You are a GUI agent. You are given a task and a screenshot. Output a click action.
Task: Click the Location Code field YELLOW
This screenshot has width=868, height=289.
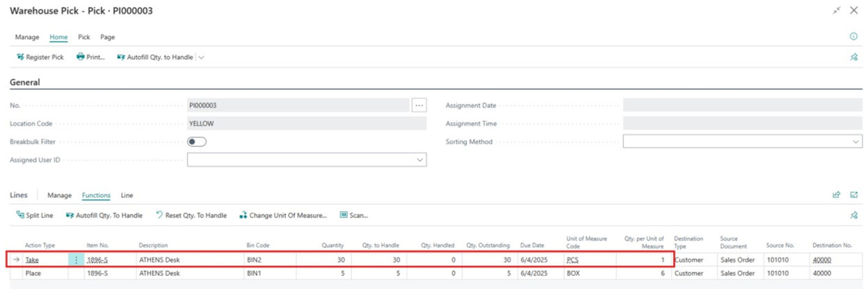(307, 123)
